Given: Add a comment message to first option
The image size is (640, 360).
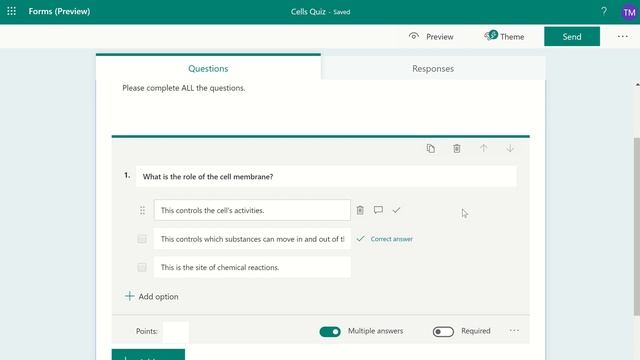Looking at the screenshot, I should coord(378,210).
